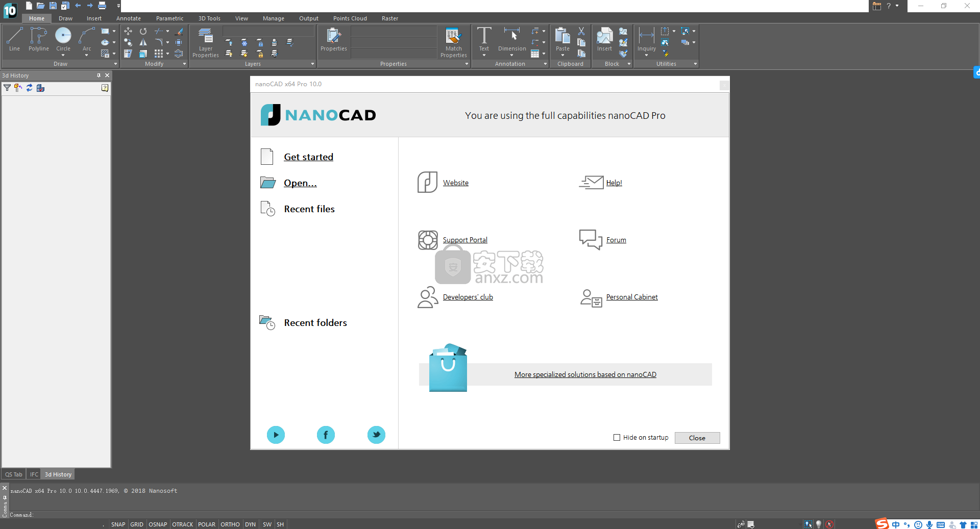
Task: Toggle DYN input in status bar
Action: 250,524
